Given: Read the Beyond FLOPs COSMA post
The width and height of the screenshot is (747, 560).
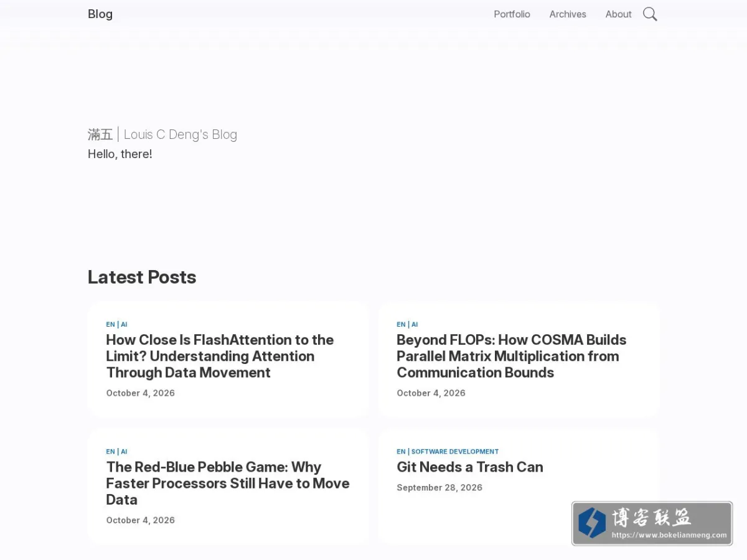Looking at the screenshot, I should tap(512, 356).
